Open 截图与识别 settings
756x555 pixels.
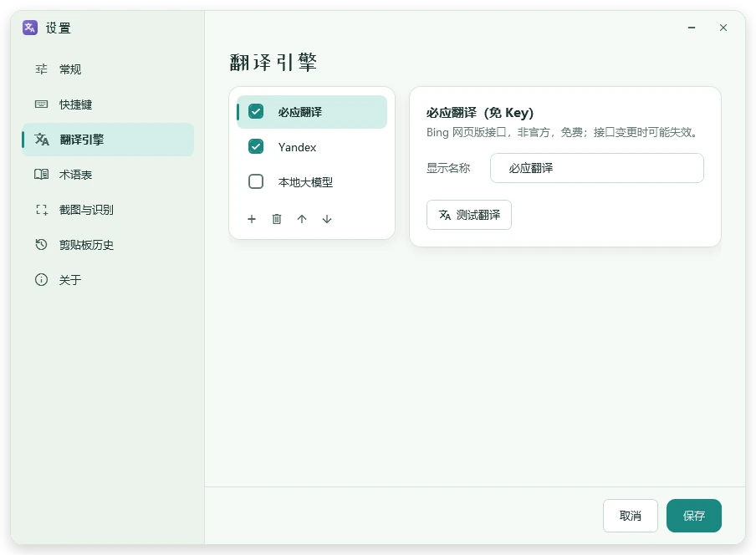pyautogui.click(x=108, y=210)
